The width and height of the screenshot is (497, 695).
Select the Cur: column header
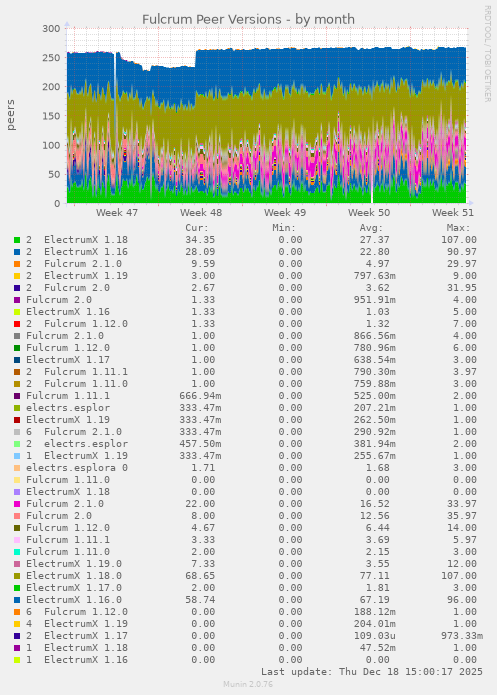pos(197,228)
